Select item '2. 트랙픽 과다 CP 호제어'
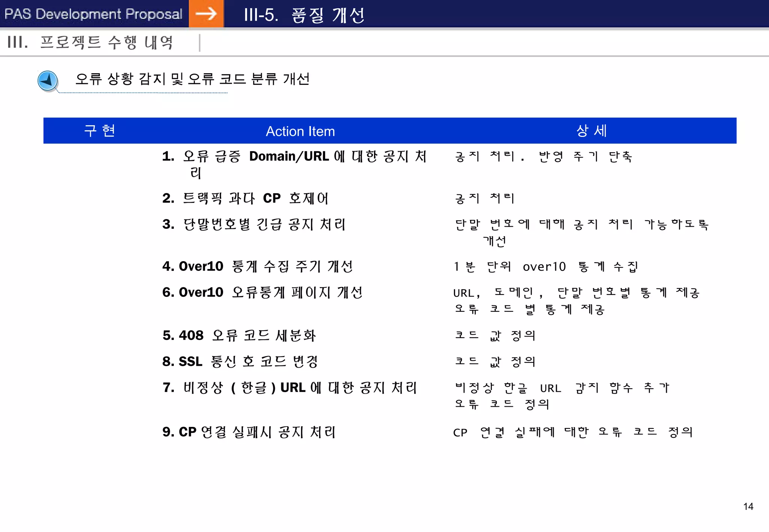 tap(246, 198)
